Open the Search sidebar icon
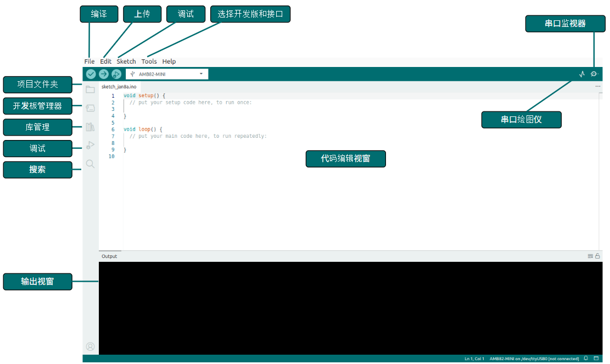The image size is (610, 364). 90,164
